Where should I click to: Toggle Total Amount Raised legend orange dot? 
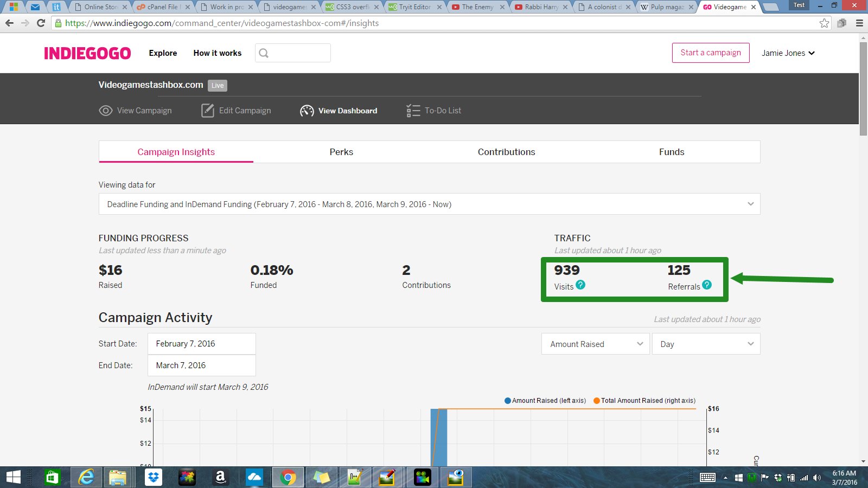tap(597, 401)
